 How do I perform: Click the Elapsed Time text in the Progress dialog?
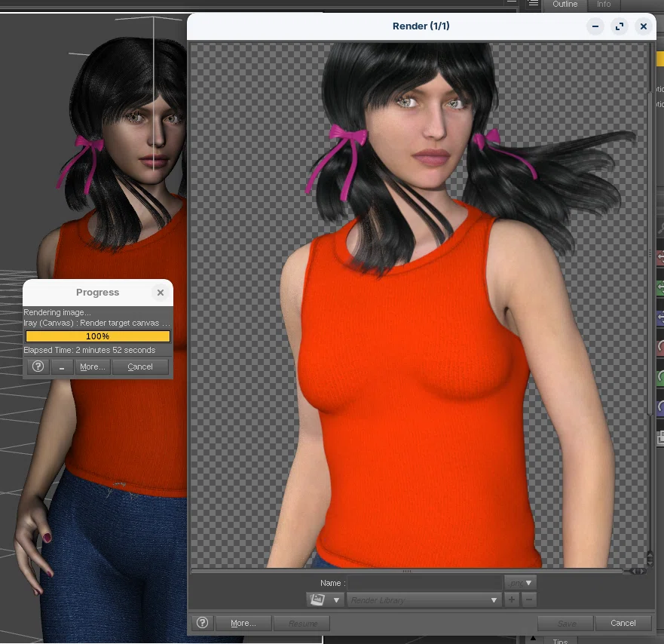point(90,350)
